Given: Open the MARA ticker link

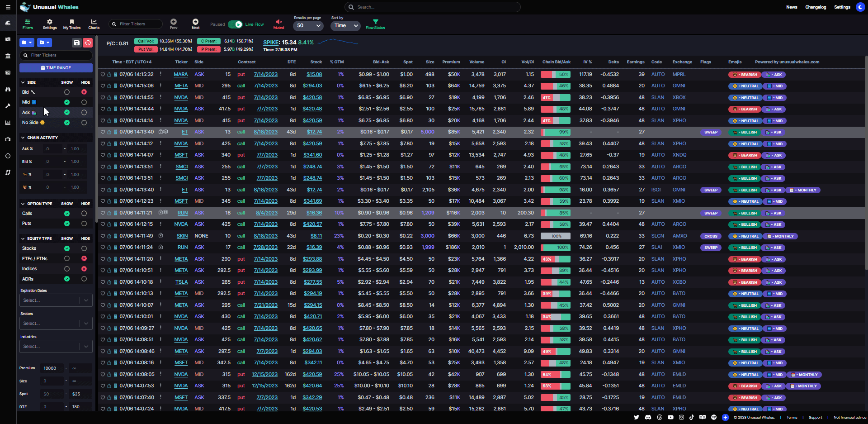Looking at the screenshot, I should [181, 75].
